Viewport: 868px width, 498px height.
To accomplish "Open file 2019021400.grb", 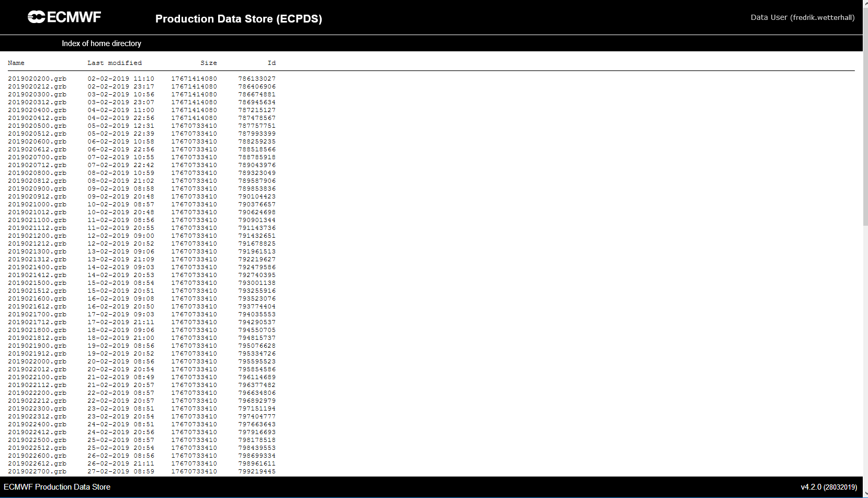I will pyautogui.click(x=37, y=267).
